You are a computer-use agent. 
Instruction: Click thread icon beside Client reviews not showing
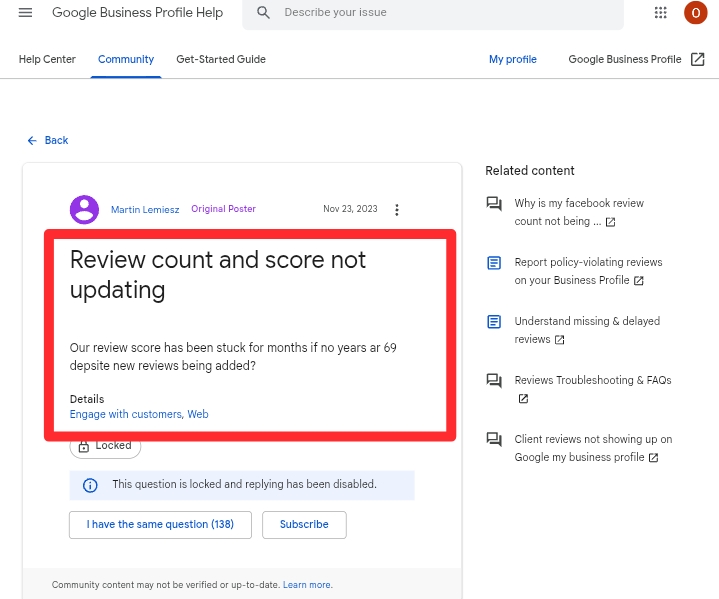coord(494,439)
